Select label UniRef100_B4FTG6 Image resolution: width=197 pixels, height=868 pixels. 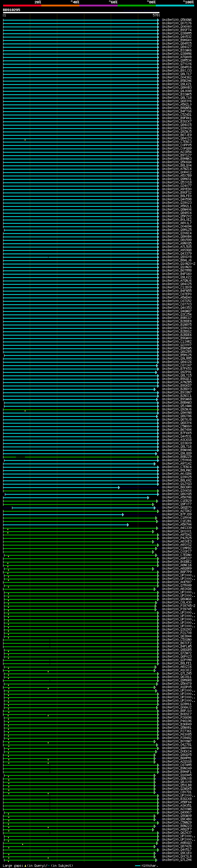pos(177,111)
